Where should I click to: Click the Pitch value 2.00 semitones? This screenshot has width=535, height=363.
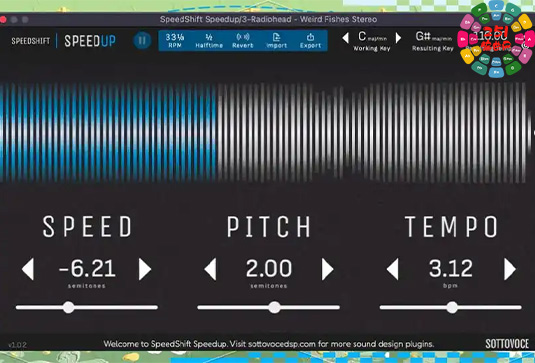click(x=269, y=268)
